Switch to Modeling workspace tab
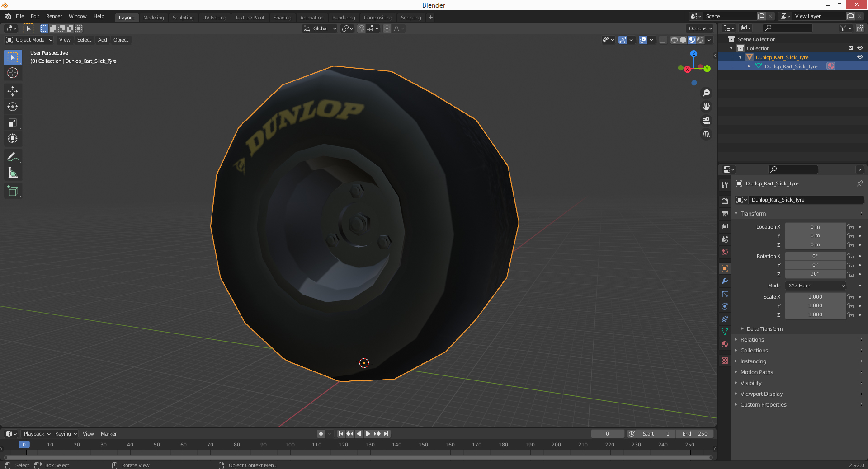Viewport: 868px width, 469px height. pos(153,18)
